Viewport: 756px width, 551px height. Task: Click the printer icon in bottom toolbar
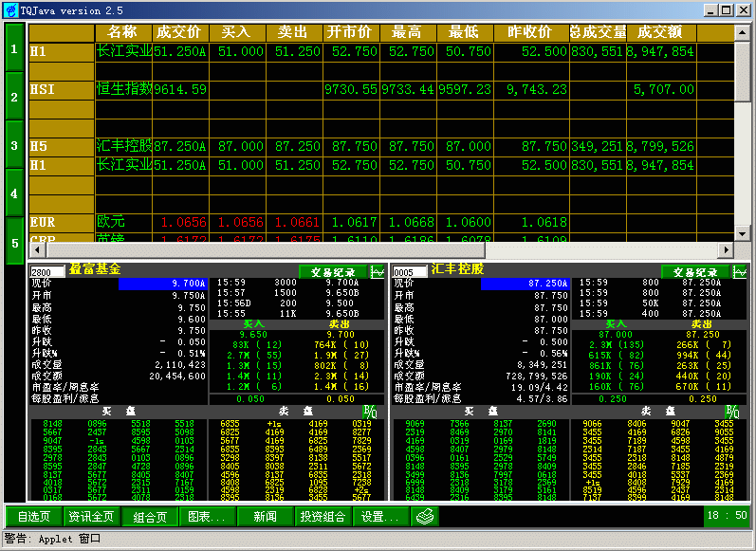coord(425,516)
